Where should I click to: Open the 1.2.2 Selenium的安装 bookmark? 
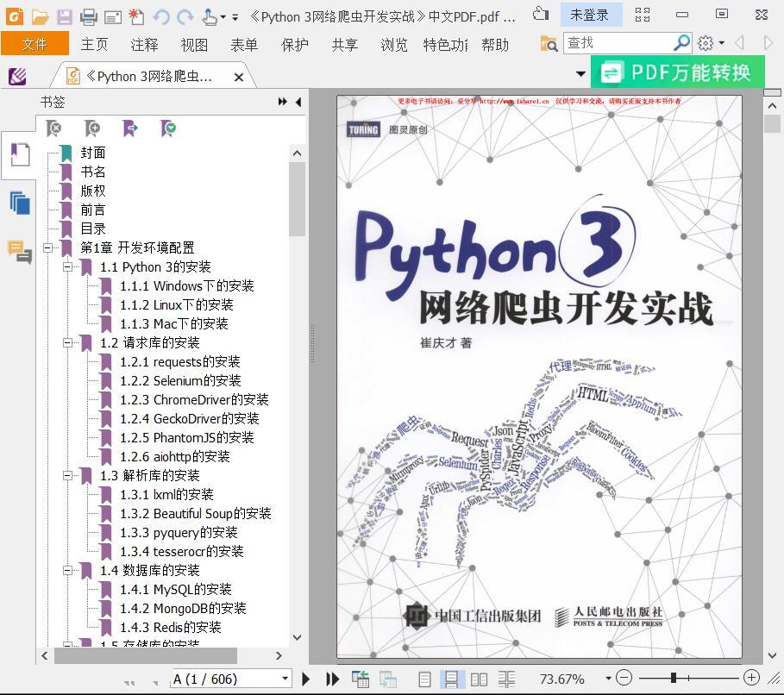[x=180, y=380]
